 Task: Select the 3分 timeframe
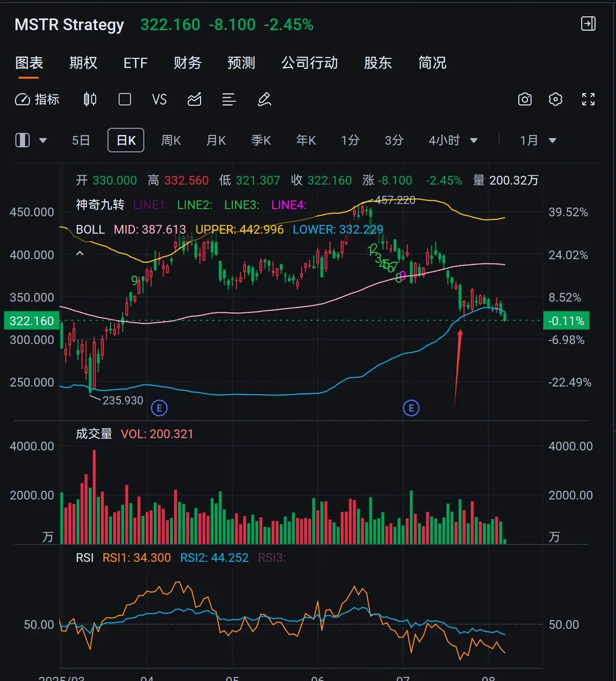[394, 140]
